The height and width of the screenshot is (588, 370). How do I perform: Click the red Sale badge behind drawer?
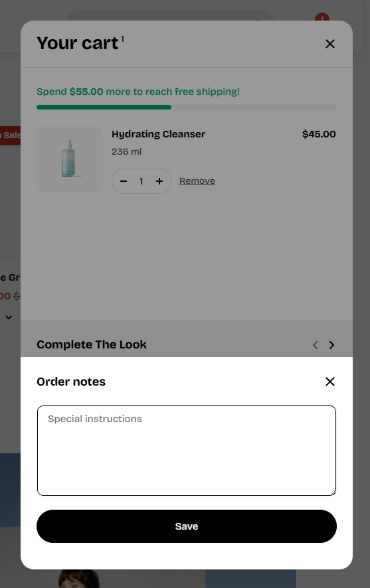click(x=10, y=135)
